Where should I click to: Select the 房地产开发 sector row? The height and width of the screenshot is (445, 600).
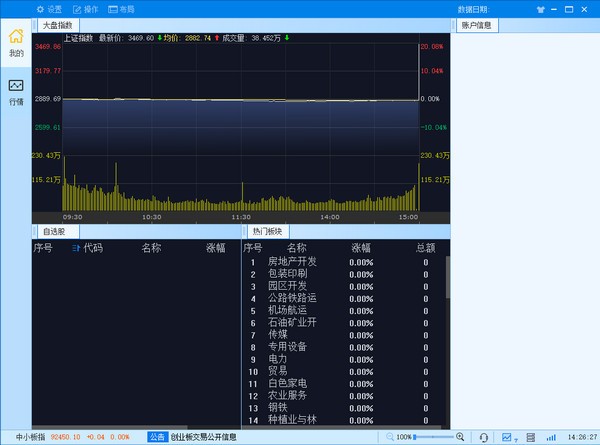(x=292, y=262)
